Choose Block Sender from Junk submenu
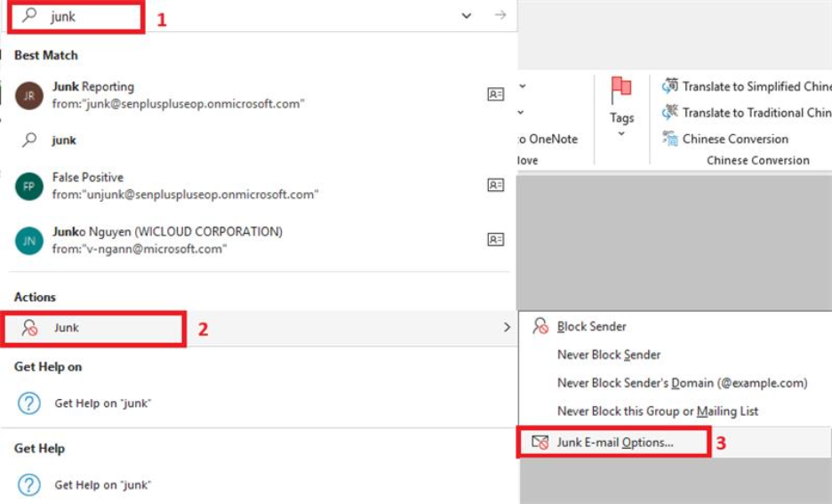 pos(675,326)
